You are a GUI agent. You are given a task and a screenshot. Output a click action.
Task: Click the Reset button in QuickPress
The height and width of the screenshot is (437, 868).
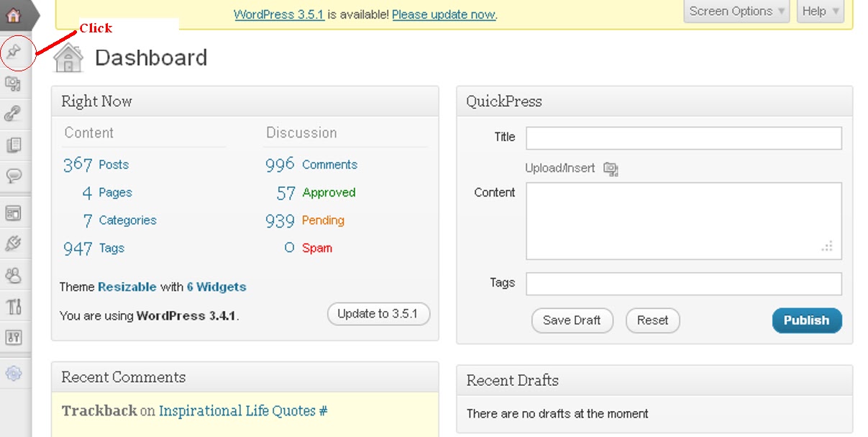click(x=652, y=320)
